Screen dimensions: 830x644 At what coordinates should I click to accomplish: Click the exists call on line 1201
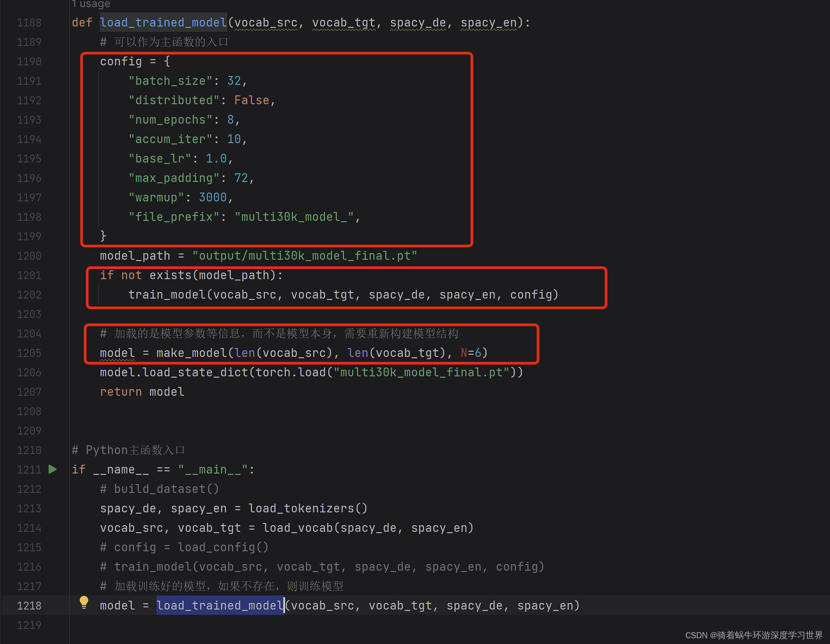(170, 275)
